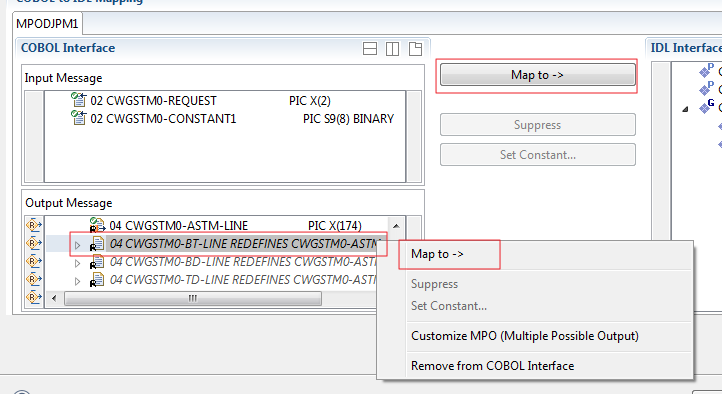The height and width of the screenshot is (394, 722).
Task: Click the CWGSTM0-BD-LINE document icon
Action: [97, 261]
